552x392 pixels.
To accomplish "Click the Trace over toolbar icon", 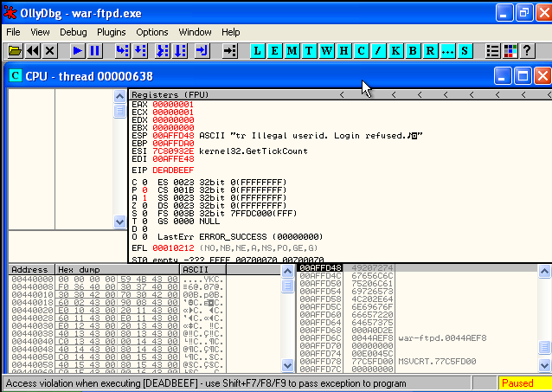I will coord(180,51).
